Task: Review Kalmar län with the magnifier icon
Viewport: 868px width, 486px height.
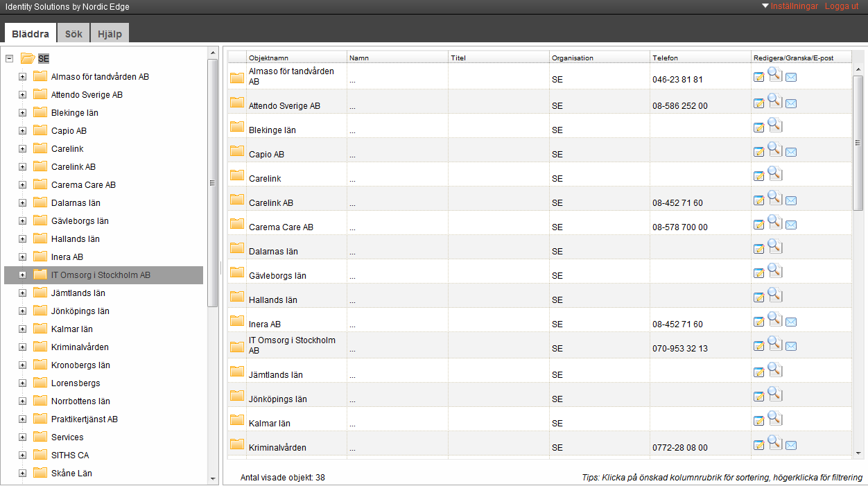Action: tap(774, 418)
